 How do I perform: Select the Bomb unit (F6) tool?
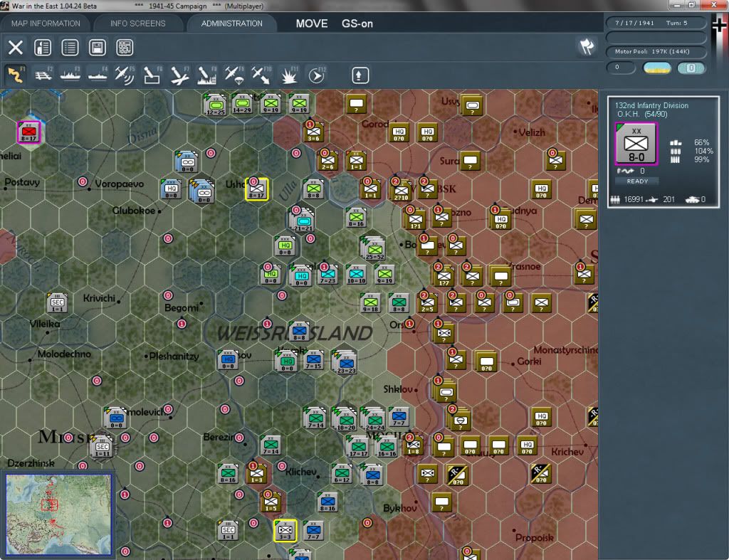pyautogui.click(x=152, y=75)
